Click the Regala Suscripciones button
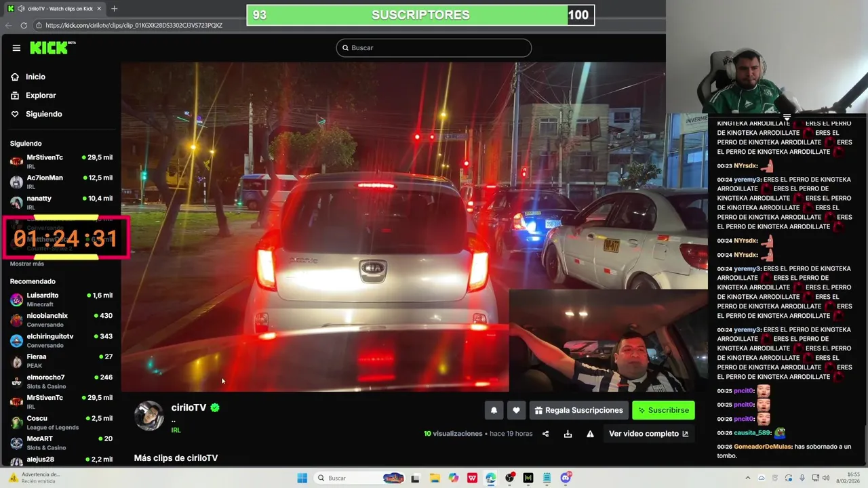 578,410
